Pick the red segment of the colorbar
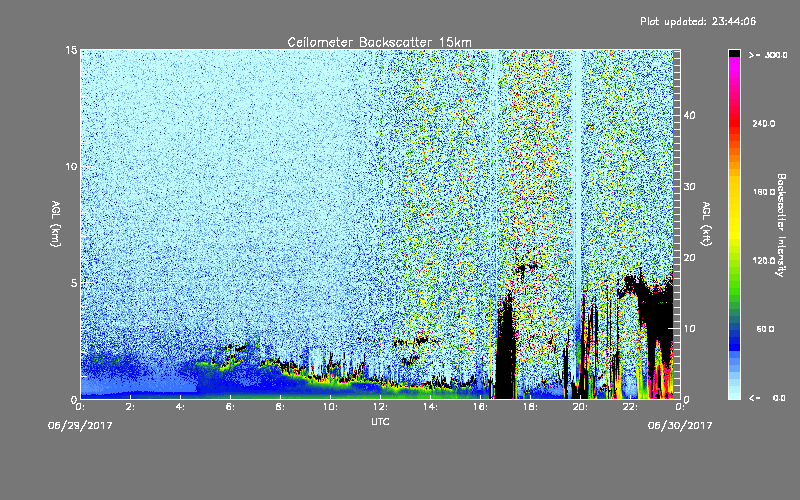800x500 pixels. (734, 123)
